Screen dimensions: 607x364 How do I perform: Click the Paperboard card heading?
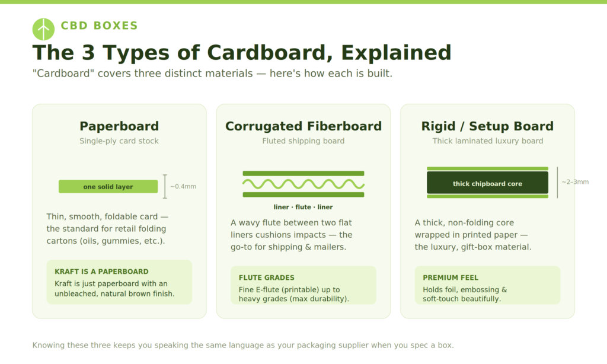click(x=119, y=126)
